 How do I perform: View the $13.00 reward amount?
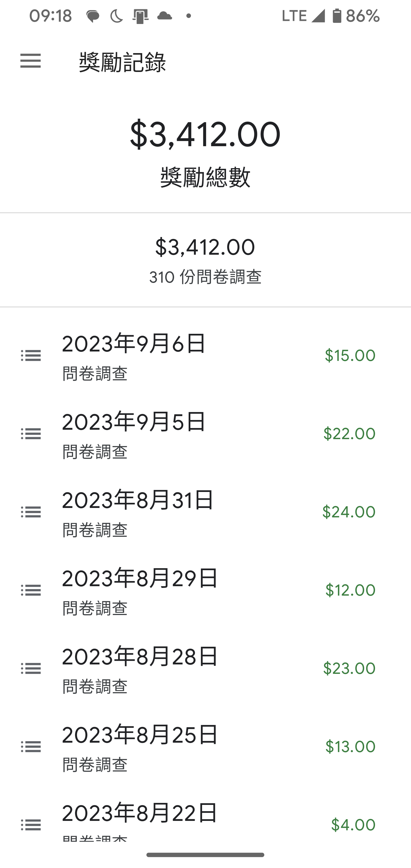[x=350, y=746]
